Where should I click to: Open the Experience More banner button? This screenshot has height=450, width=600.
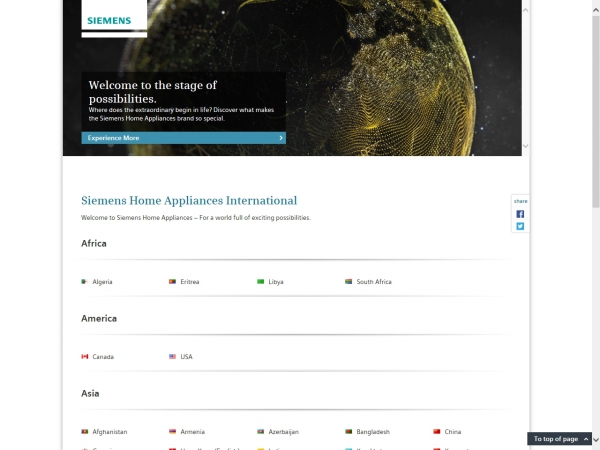click(x=184, y=138)
